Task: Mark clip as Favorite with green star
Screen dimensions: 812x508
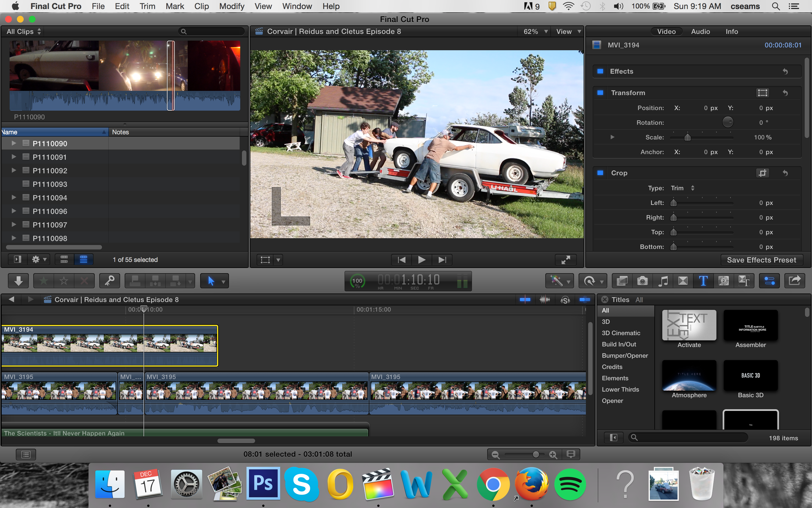Action: (44, 281)
